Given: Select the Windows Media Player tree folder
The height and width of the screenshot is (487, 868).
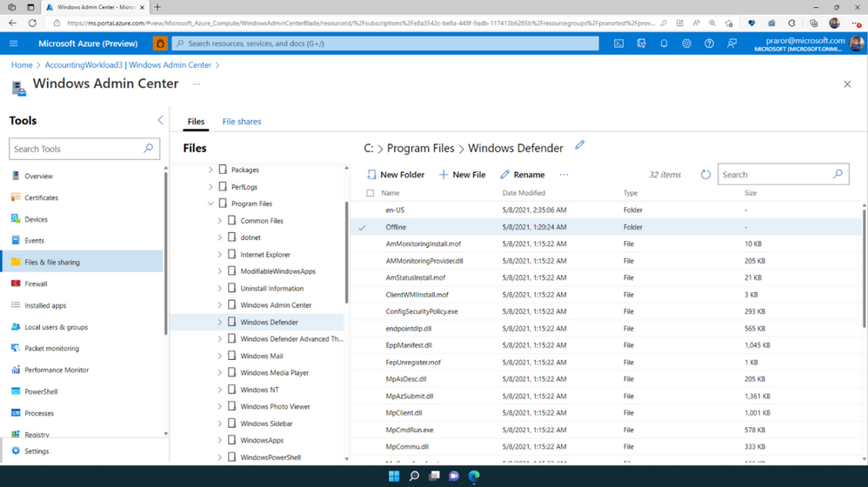Looking at the screenshot, I should point(275,373).
